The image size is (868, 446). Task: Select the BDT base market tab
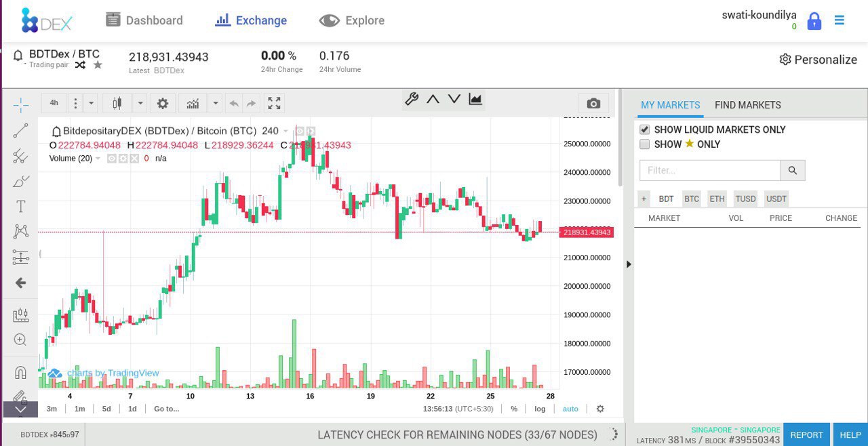667,199
